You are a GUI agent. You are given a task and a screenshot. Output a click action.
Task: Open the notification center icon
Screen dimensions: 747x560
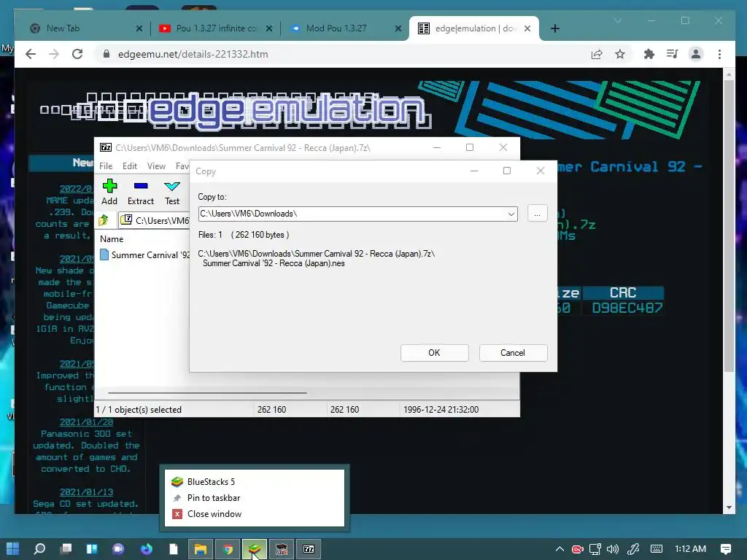tap(726, 549)
